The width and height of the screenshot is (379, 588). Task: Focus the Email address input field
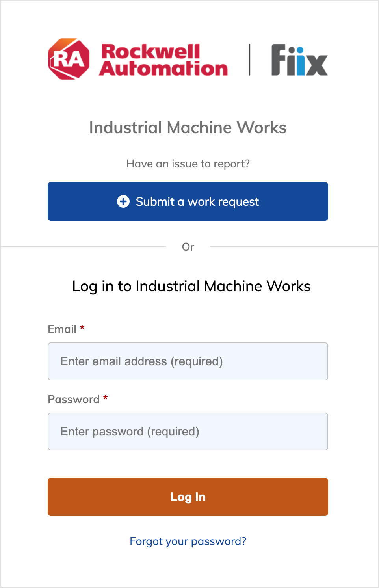[188, 361]
